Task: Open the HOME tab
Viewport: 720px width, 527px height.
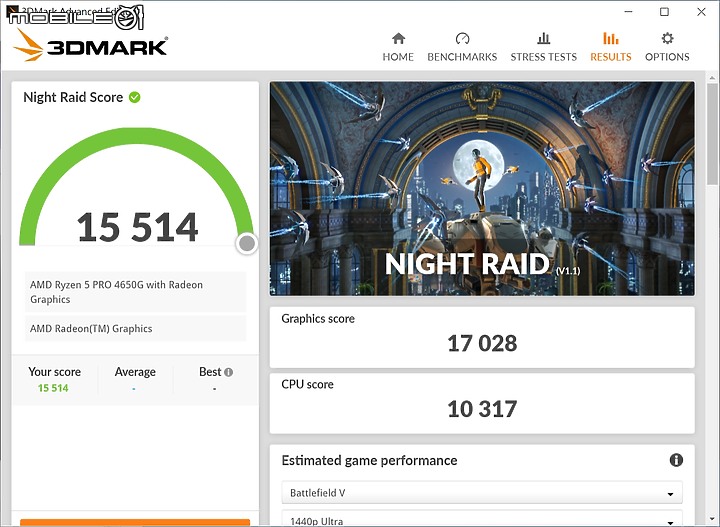Action: 398,47
